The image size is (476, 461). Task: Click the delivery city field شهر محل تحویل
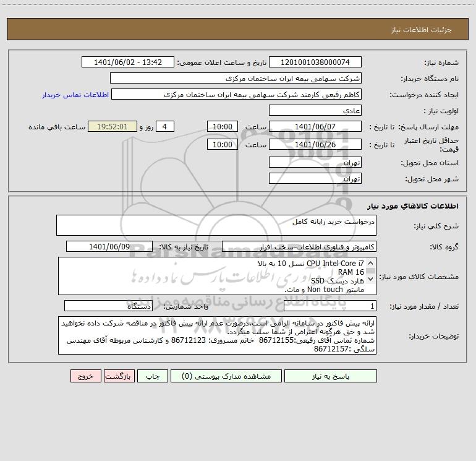(x=315, y=178)
